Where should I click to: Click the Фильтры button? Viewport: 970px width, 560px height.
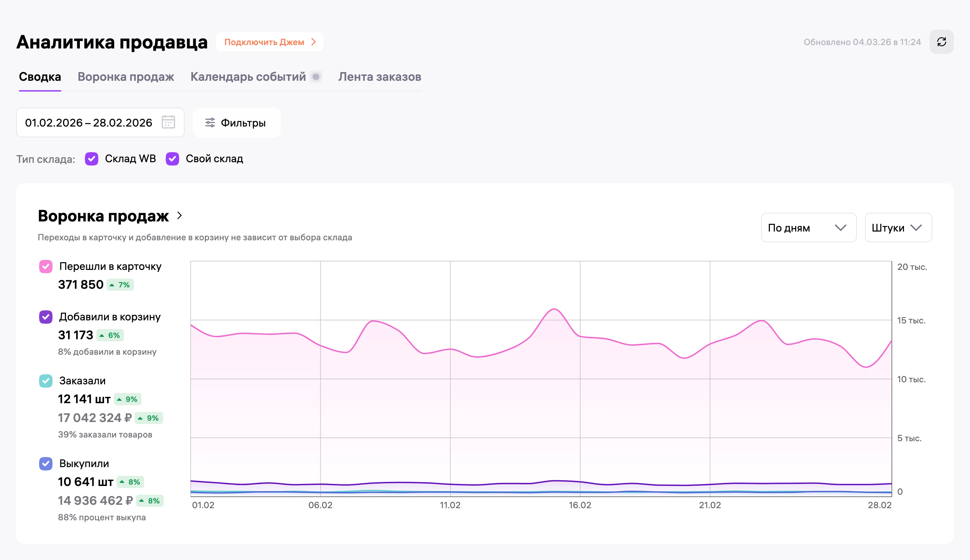point(236,123)
